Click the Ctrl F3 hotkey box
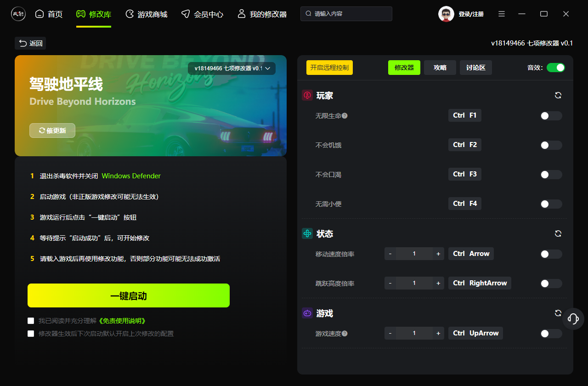Image resolution: width=588 pixels, height=386 pixels. coord(465,174)
